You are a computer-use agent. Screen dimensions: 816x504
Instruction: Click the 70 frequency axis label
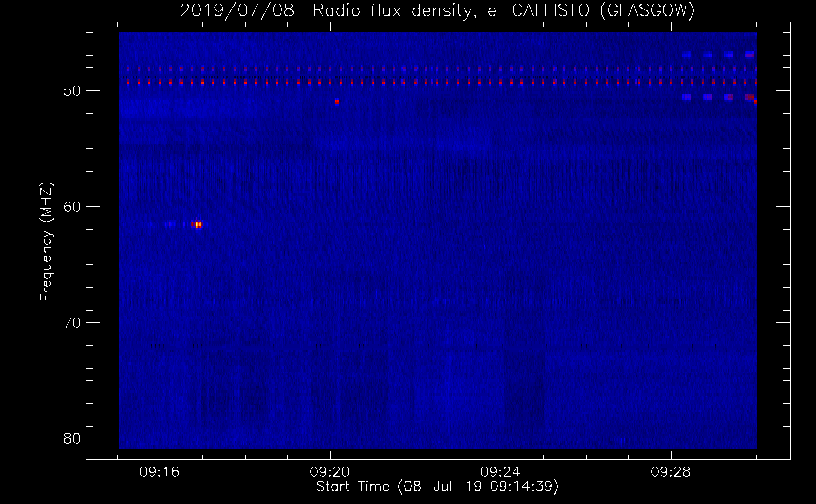pos(73,323)
